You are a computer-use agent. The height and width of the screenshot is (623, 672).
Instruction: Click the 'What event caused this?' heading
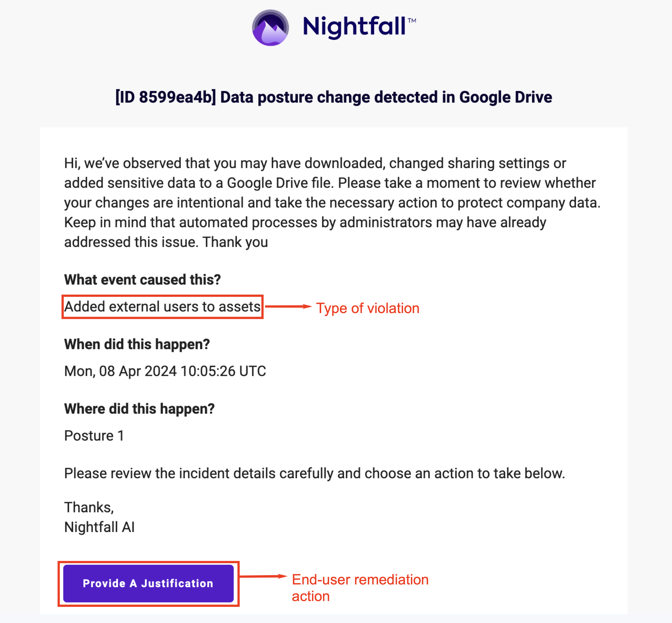[x=142, y=279]
